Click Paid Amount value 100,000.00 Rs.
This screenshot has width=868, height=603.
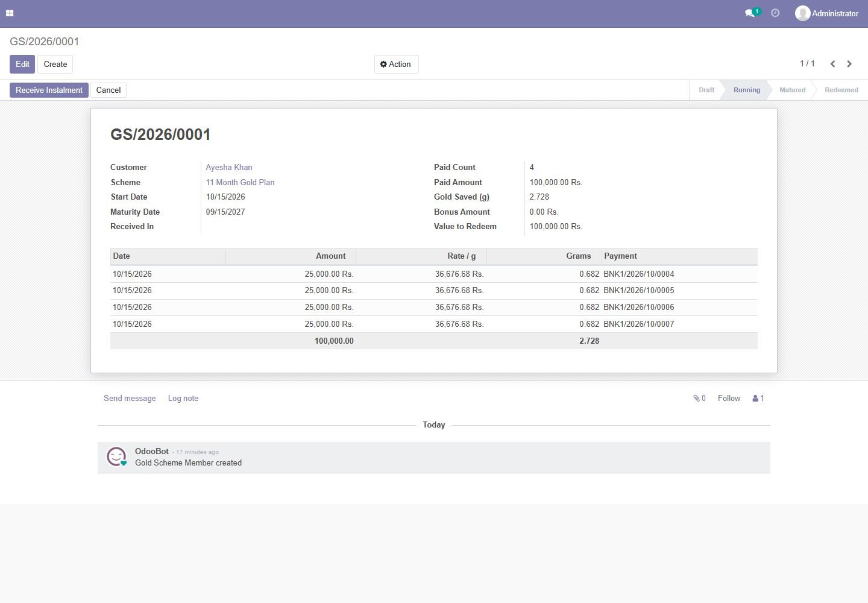pyautogui.click(x=556, y=183)
